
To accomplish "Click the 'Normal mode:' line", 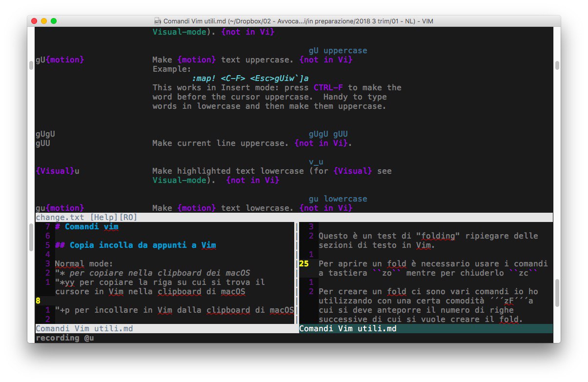I will pos(84,264).
